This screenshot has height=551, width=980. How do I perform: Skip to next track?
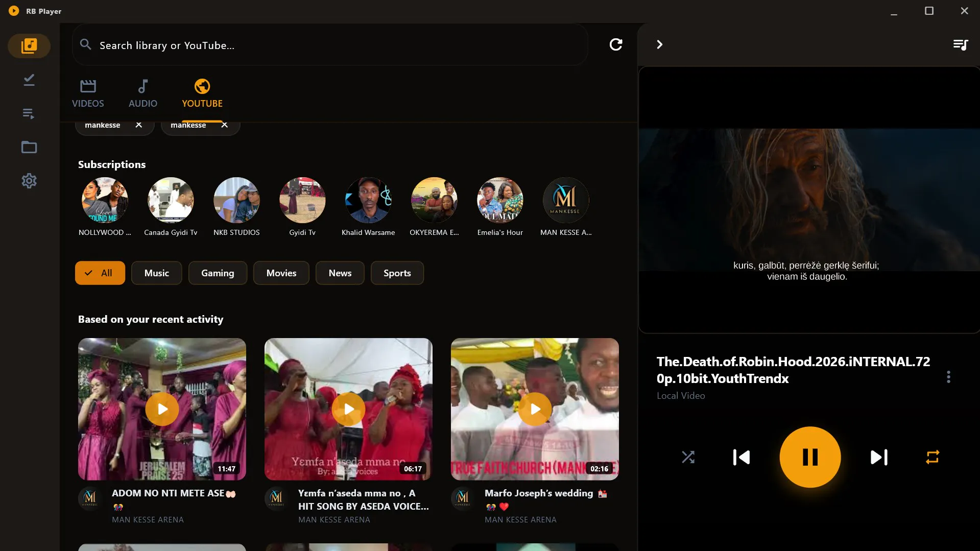879,457
